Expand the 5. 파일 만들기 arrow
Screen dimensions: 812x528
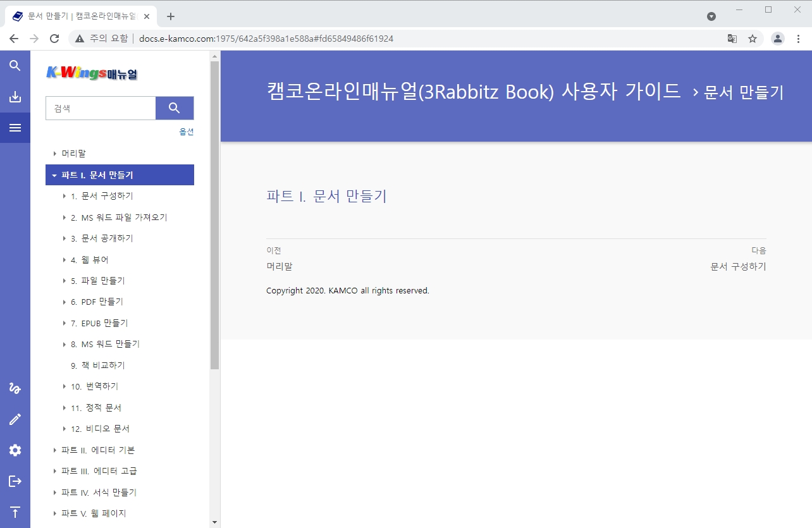[x=65, y=281]
